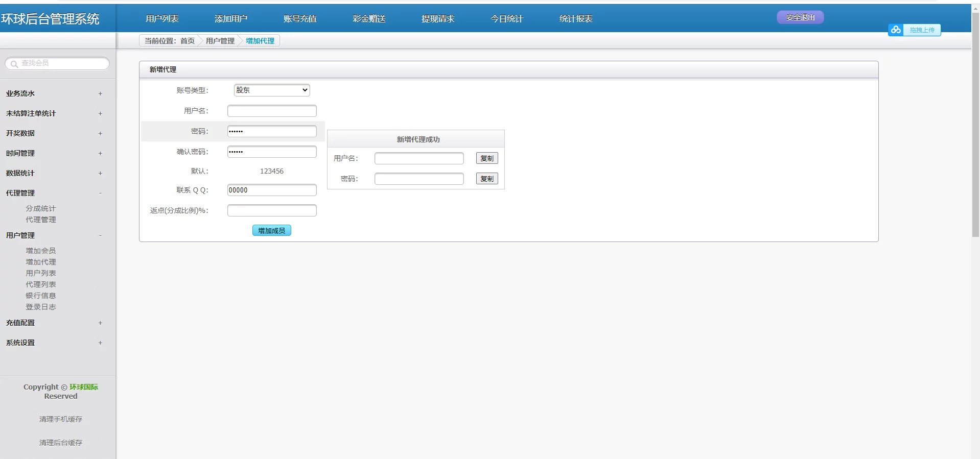The image size is (980, 459).
Task: Copy the new agent's password
Action: click(x=487, y=179)
